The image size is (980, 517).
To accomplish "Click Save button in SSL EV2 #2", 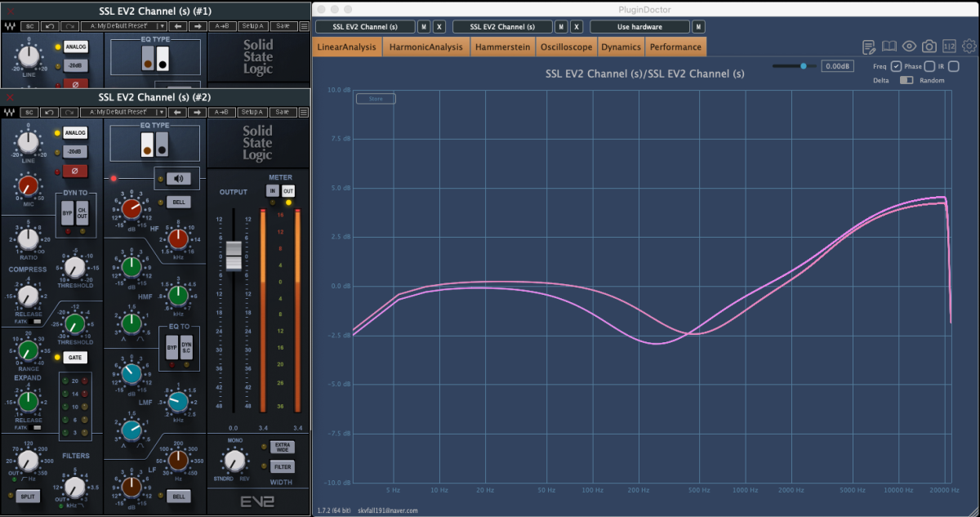I will tap(283, 111).
